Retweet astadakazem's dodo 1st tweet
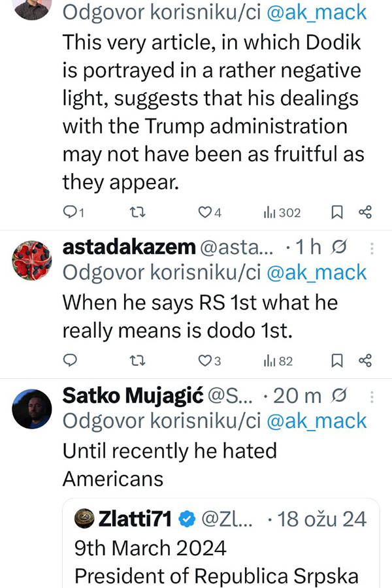 tap(137, 360)
